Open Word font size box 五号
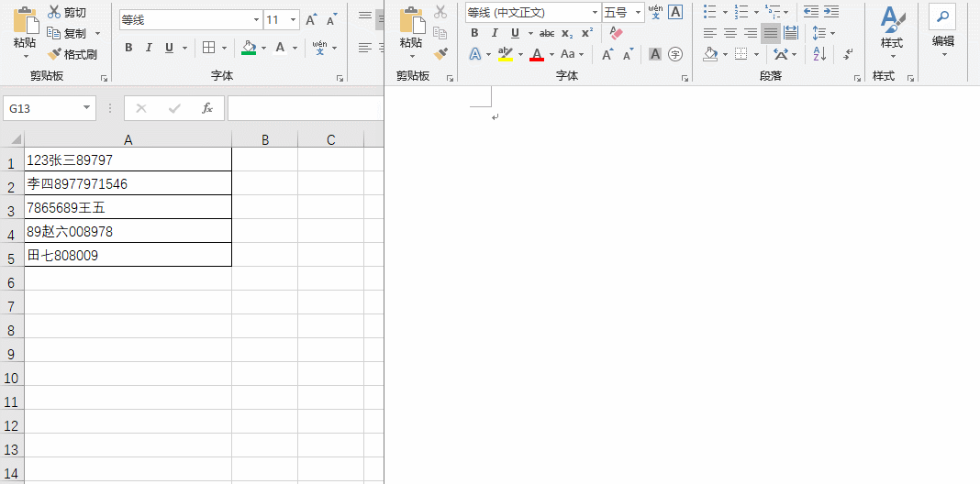Image resolution: width=980 pixels, height=484 pixels. tap(623, 12)
